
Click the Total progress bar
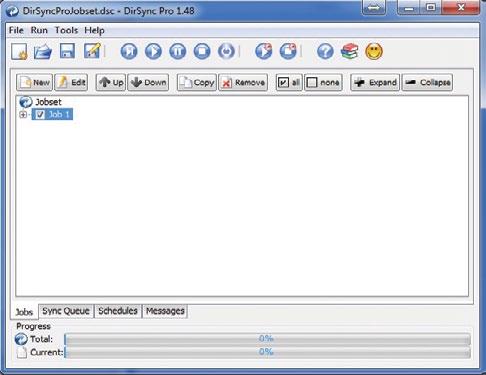click(x=267, y=339)
